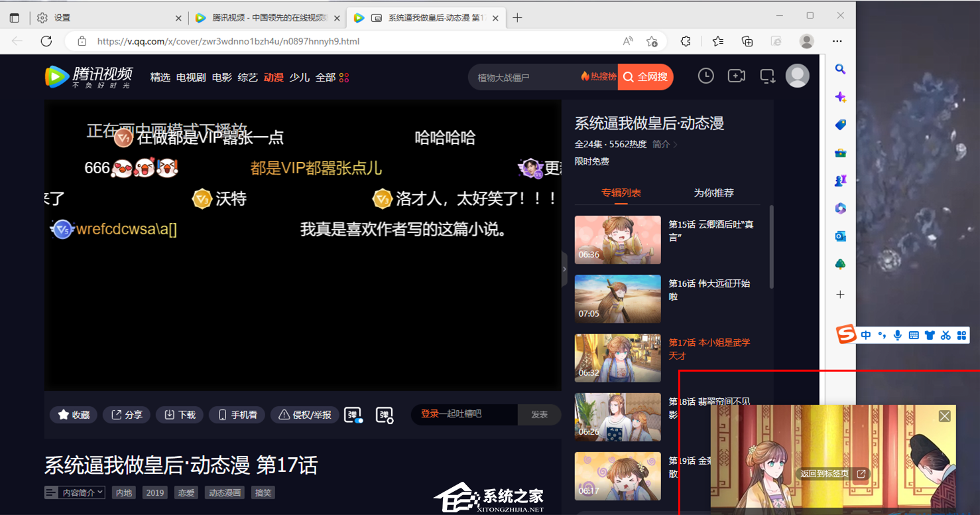Go to the 电视剧 navigation item
Viewport: 980px width, 515px height.
coord(191,78)
